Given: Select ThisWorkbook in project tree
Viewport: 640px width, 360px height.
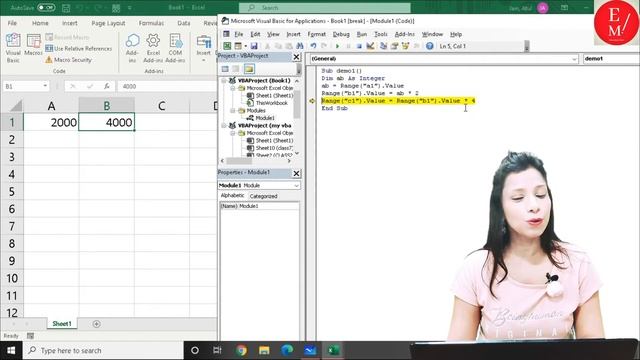Looking at the screenshot, I should click(x=271, y=103).
